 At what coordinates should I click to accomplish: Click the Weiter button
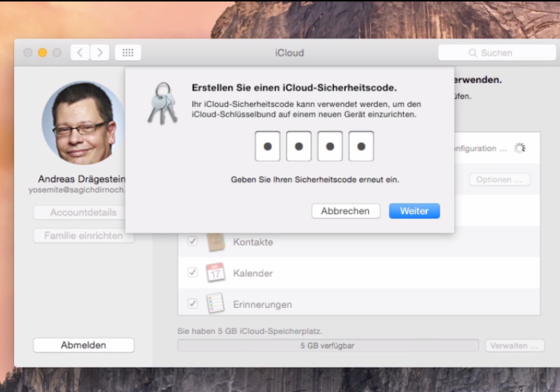click(x=414, y=211)
